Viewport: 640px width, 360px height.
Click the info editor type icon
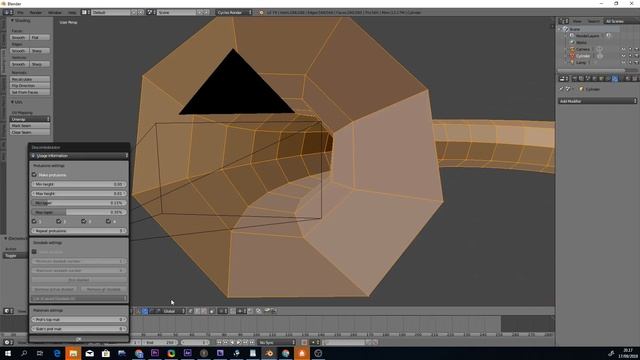point(8,13)
